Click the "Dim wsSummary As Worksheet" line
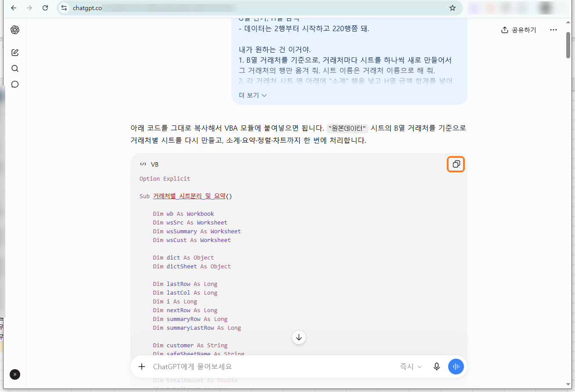Viewport: 575px width, 392px height. point(197,232)
